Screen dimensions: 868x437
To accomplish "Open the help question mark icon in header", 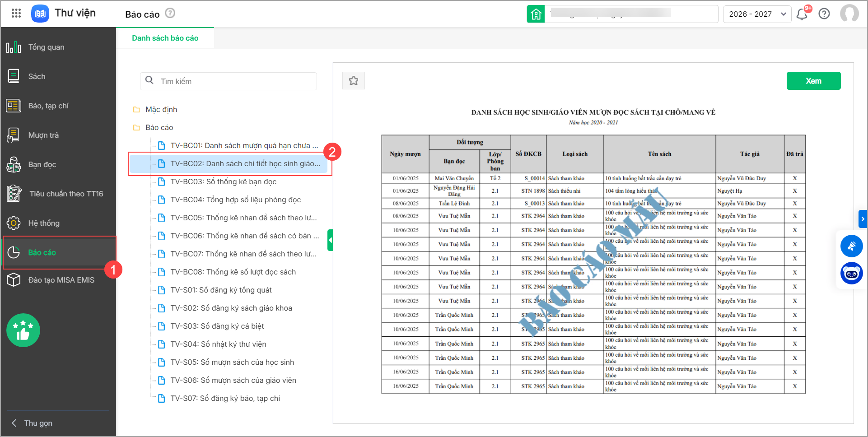I will (824, 14).
